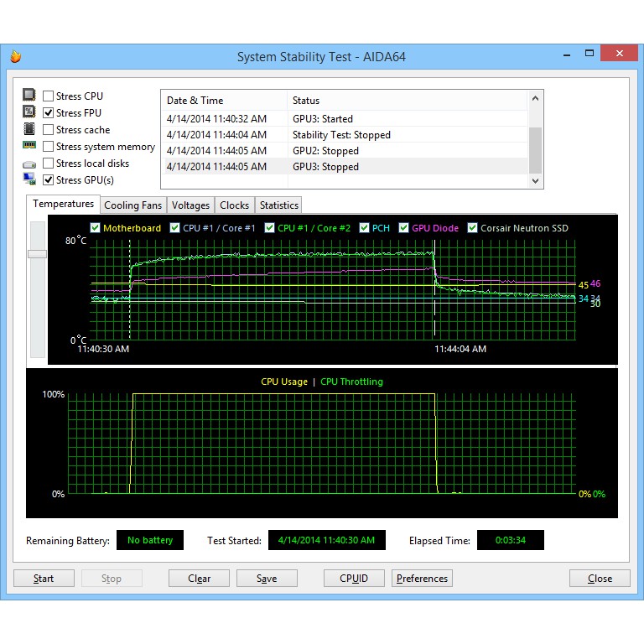Click the log list scrollbar thumb
The height and width of the screenshot is (644, 644).
coord(535,150)
